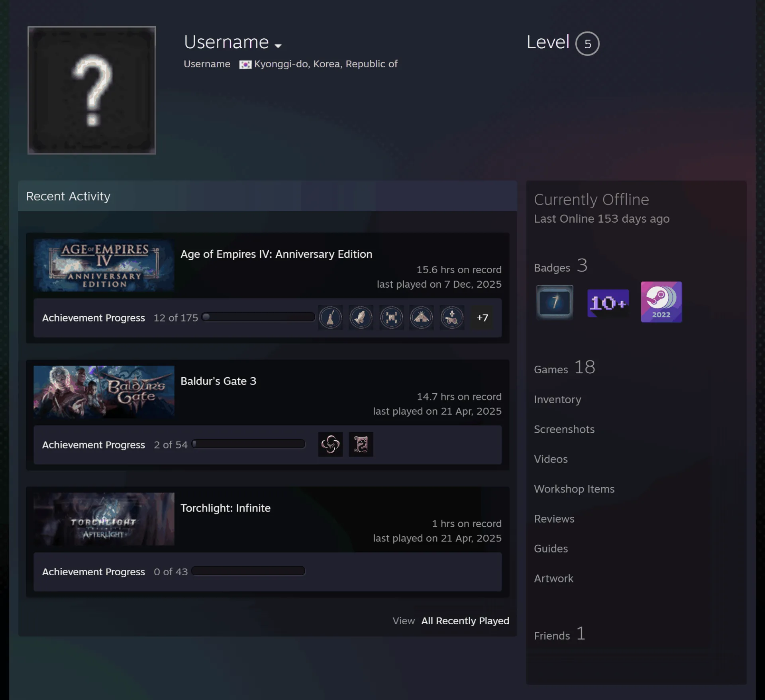
Task: Click the 10+ games collector badge
Action: point(608,303)
